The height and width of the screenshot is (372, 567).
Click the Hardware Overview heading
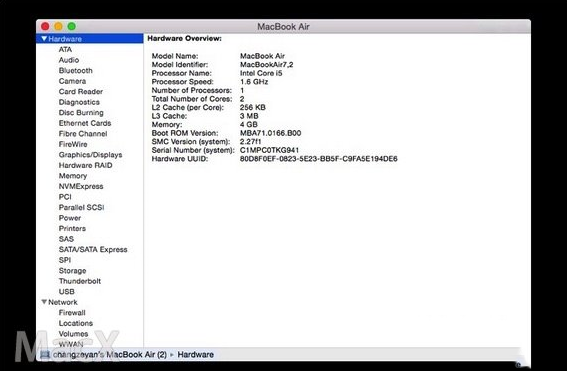pos(184,38)
